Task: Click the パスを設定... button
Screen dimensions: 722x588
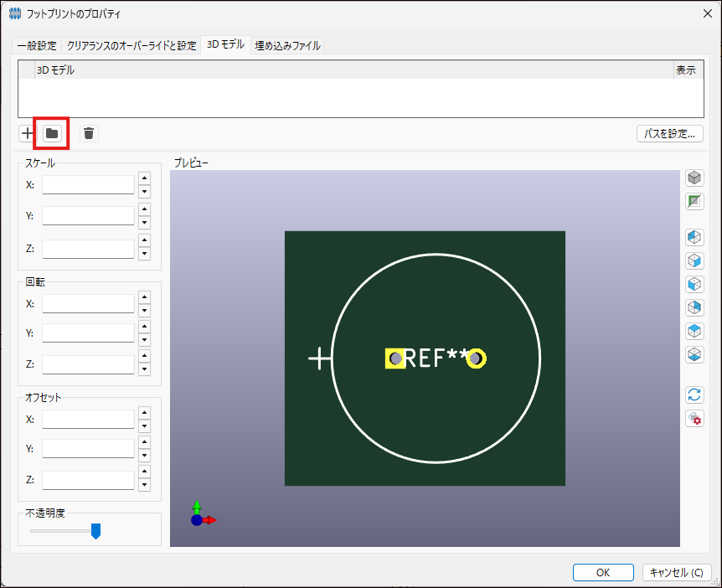Action: [669, 133]
